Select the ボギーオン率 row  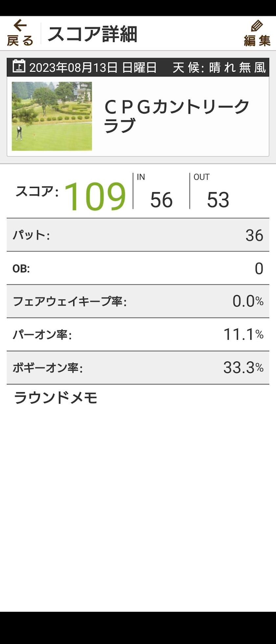click(x=138, y=368)
